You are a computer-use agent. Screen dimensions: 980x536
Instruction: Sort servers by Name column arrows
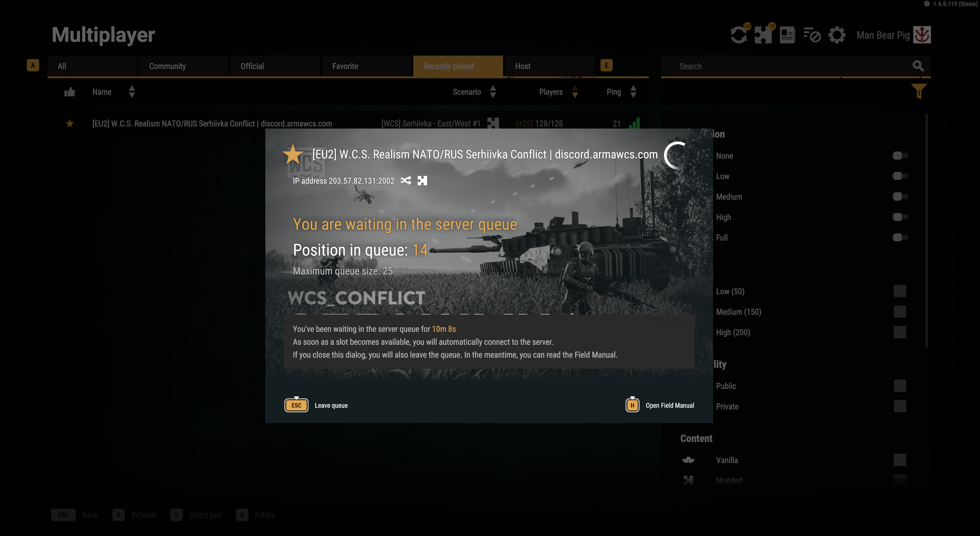coord(132,92)
